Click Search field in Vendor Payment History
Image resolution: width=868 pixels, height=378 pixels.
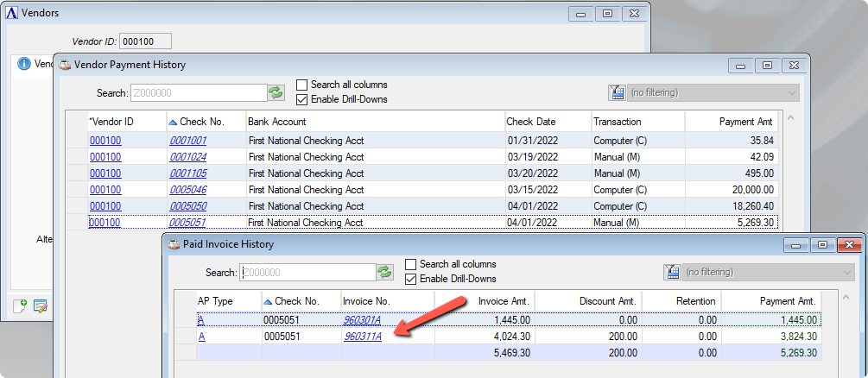tap(199, 93)
